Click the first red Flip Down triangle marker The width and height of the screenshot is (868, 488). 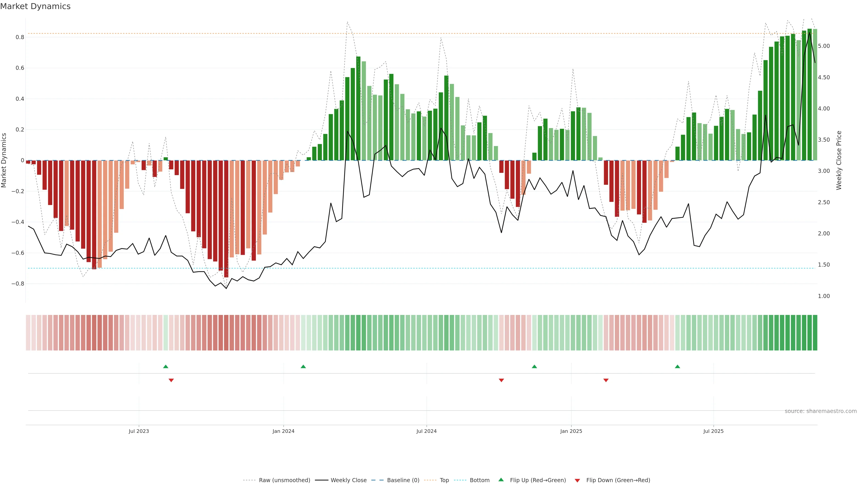click(171, 380)
